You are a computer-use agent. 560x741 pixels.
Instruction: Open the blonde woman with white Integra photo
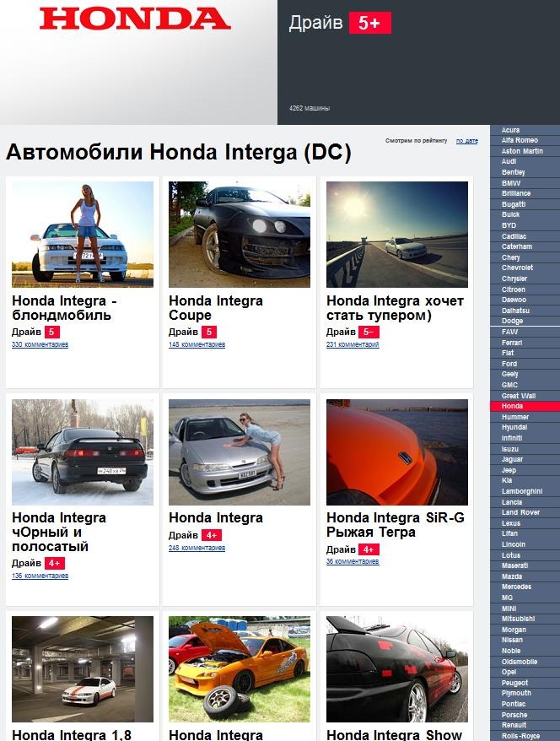pos(83,235)
